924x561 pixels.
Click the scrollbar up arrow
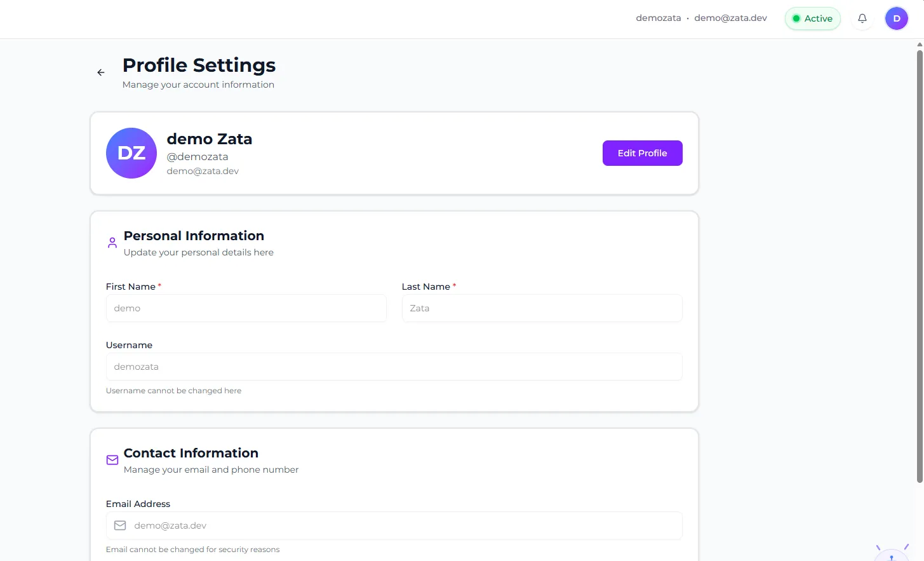[x=920, y=44]
